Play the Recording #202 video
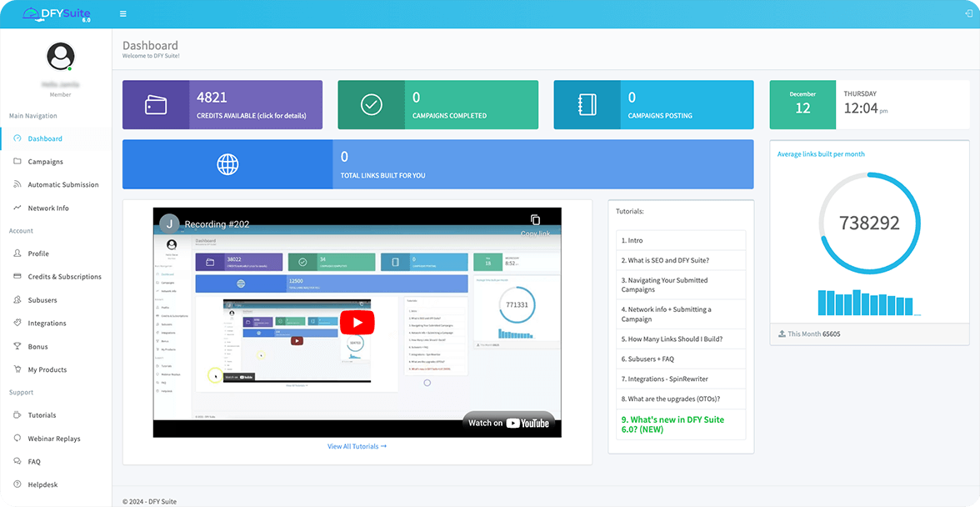980x507 pixels. pyautogui.click(x=357, y=321)
